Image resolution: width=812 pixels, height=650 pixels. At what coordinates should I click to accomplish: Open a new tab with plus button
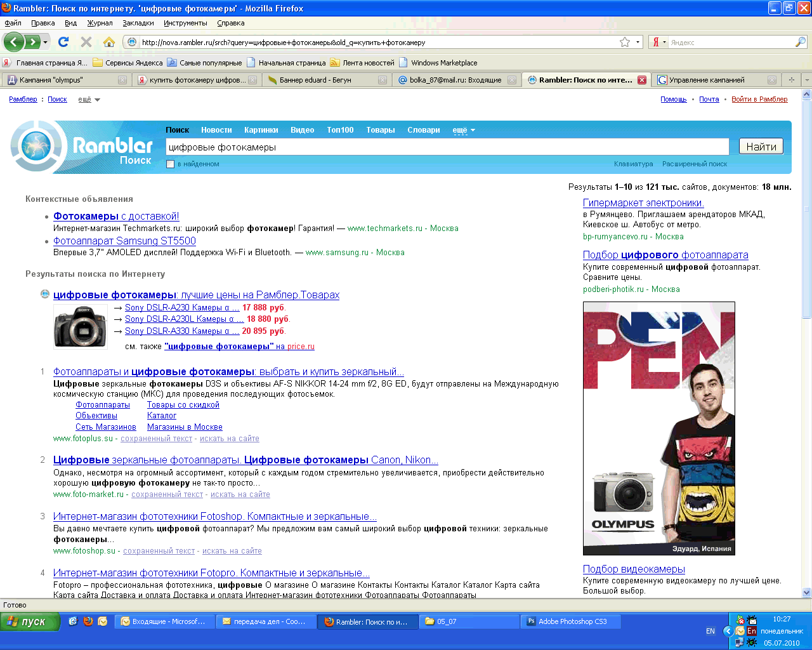click(791, 80)
